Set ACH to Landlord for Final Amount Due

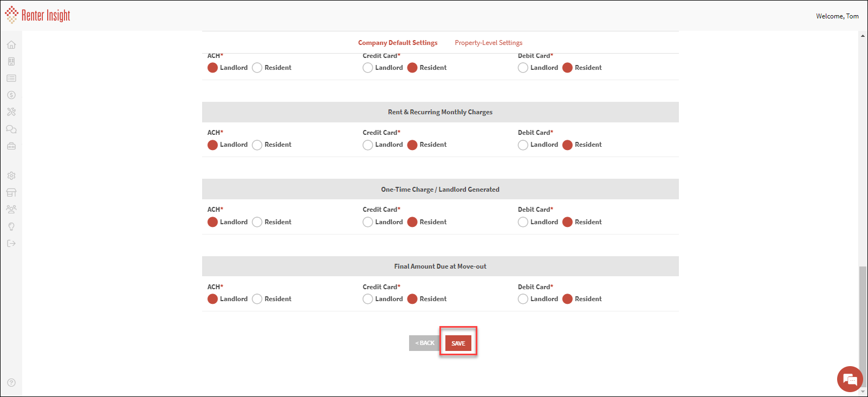212,299
